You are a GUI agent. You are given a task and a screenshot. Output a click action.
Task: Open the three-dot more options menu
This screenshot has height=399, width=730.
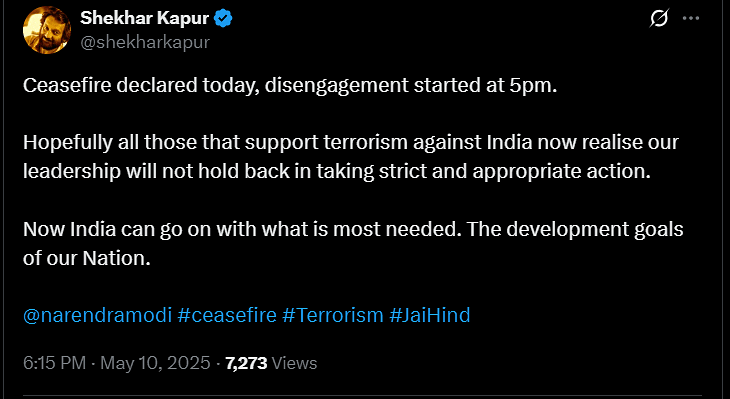pyautogui.click(x=691, y=19)
